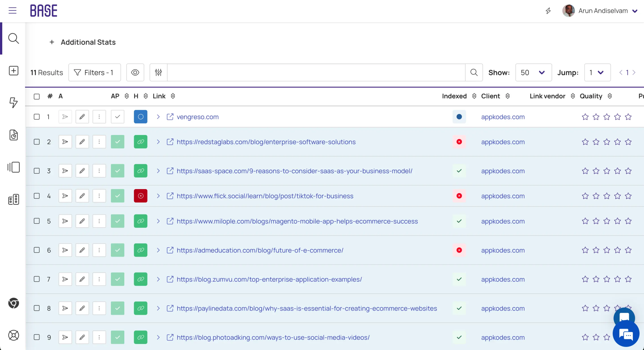Select the checkbox for row 3
Screen dimensions: 644x350
click(37, 171)
